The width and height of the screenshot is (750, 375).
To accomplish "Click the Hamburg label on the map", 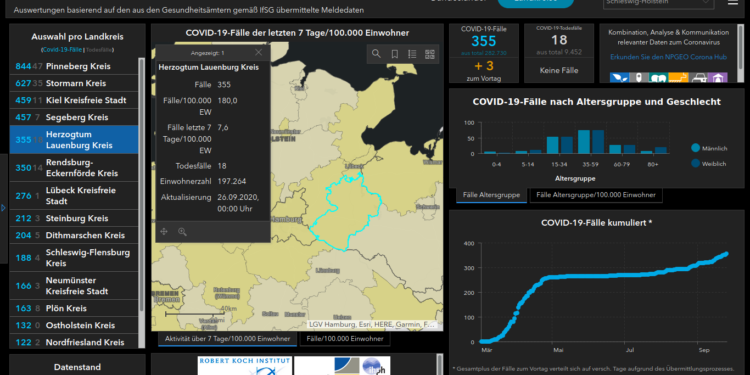I will [286, 220].
